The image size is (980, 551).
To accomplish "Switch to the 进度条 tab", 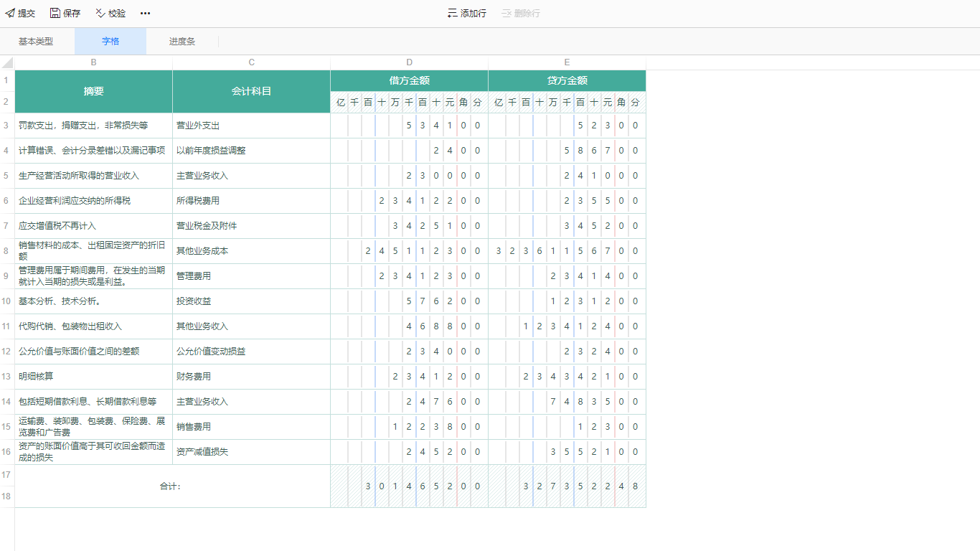I will coord(182,42).
